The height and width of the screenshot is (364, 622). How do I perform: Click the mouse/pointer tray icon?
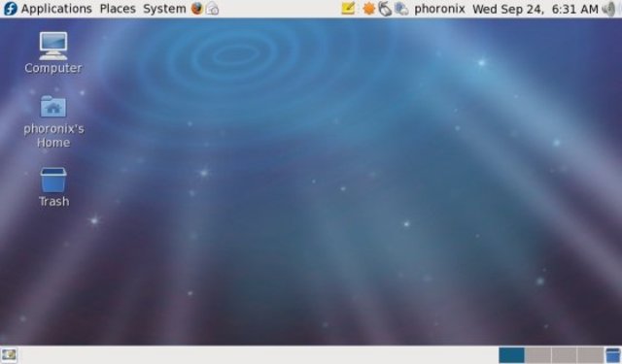click(x=385, y=9)
